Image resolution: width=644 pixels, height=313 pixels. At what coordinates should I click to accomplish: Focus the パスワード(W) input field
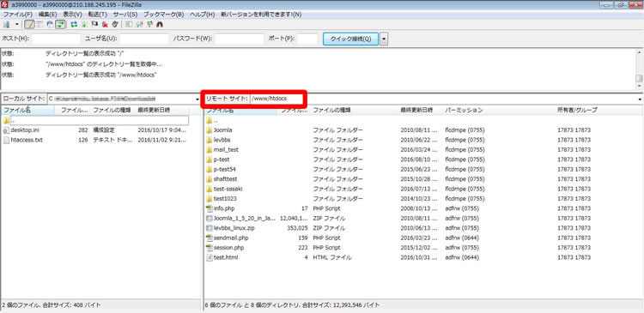[240, 39]
